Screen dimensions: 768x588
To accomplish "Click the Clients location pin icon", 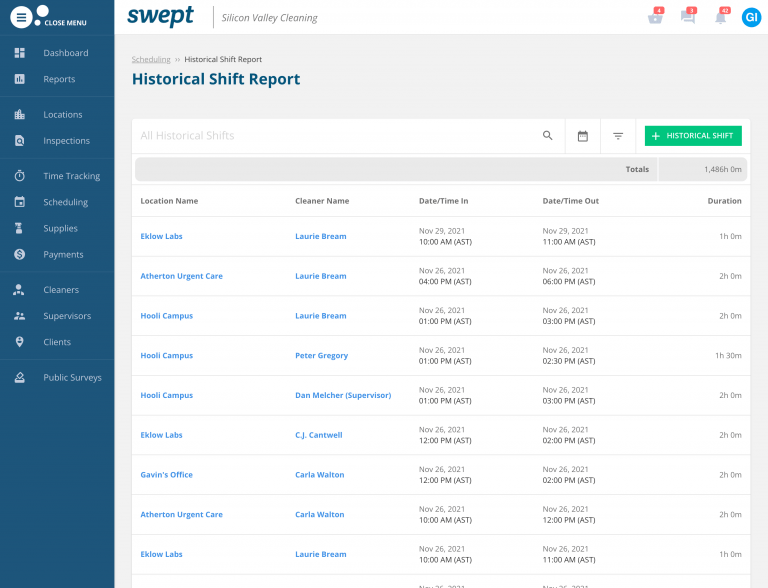I will pos(20,342).
